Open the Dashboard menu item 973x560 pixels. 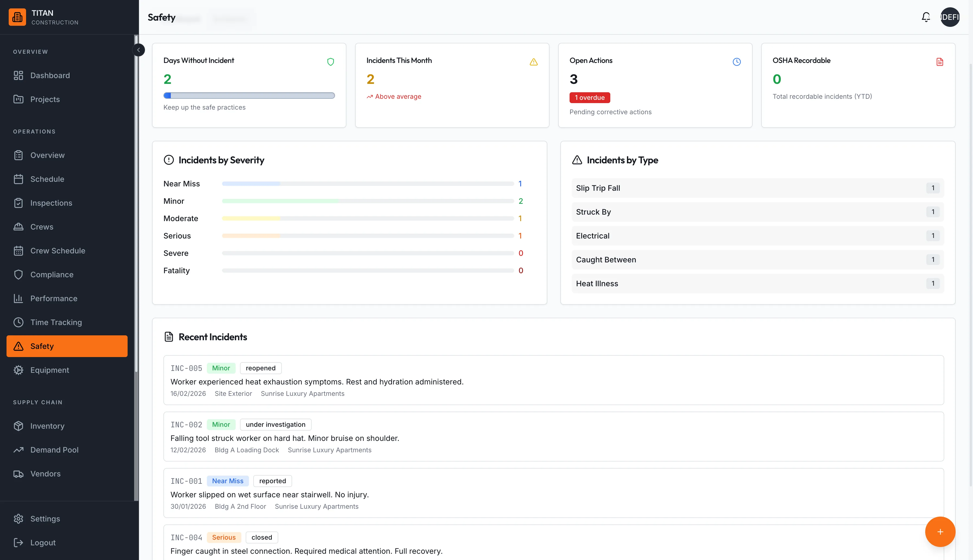[x=67, y=75]
